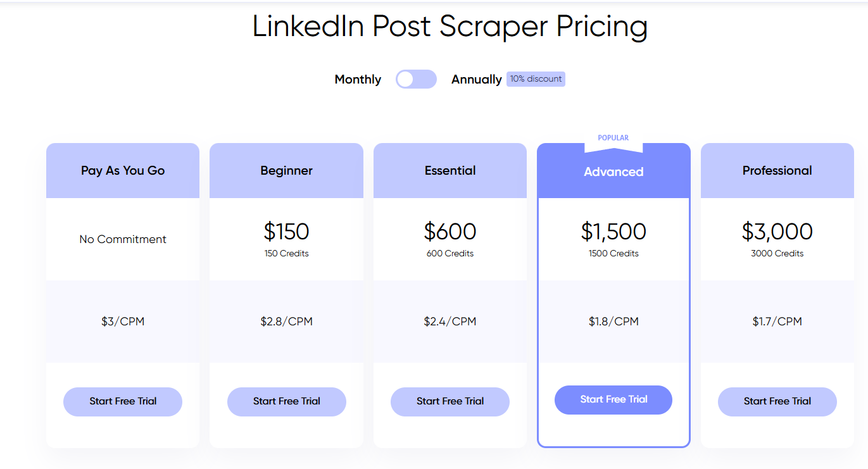Click the Beginner plan header
Image resolution: width=868 pixels, height=469 pixels.
point(287,170)
